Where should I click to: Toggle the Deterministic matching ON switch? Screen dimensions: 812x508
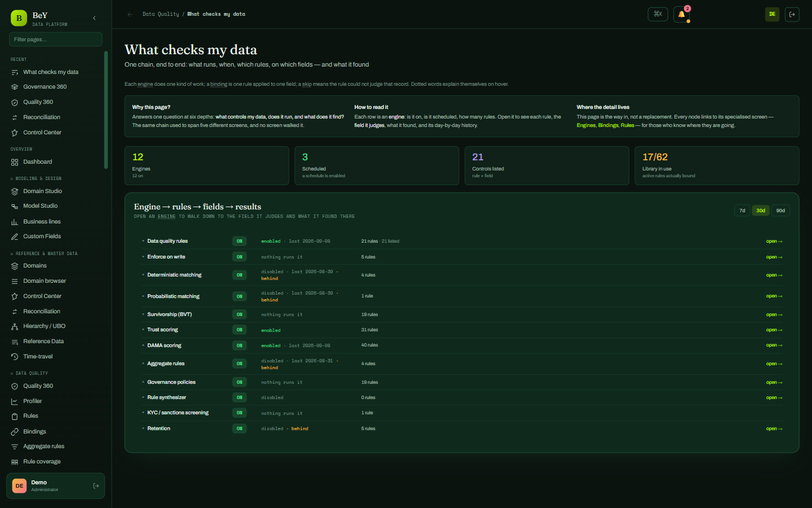[240, 275]
